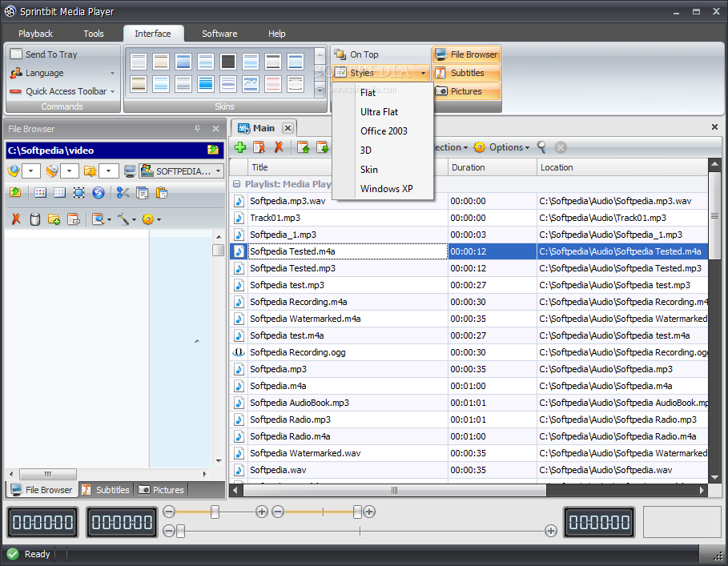This screenshot has width=728, height=566.
Task: Add files with the green plus icon
Action: (x=240, y=147)
